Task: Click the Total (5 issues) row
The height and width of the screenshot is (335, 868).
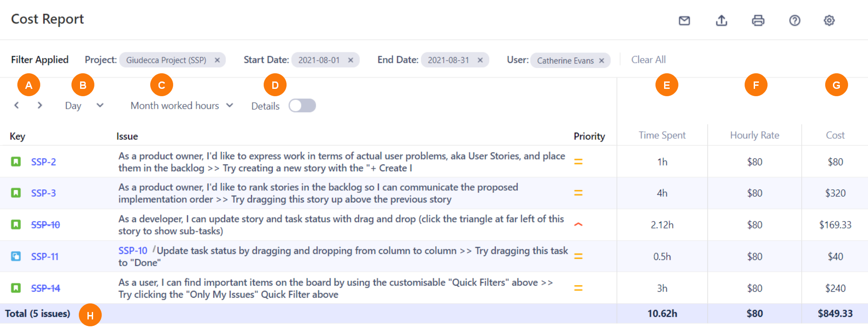Action: [38, 313]
